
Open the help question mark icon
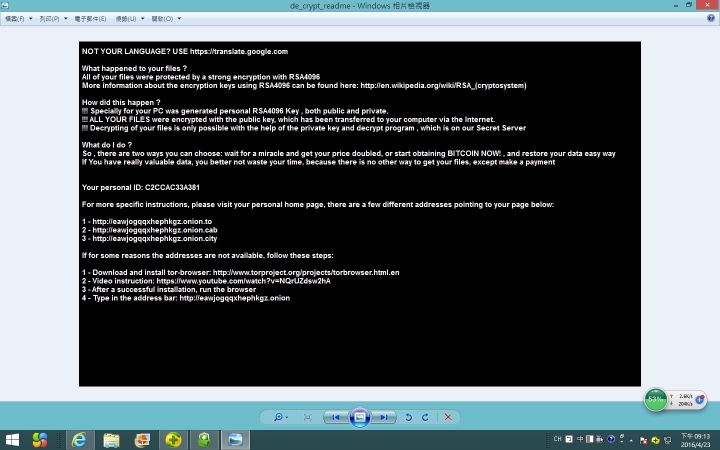[711, 18]
